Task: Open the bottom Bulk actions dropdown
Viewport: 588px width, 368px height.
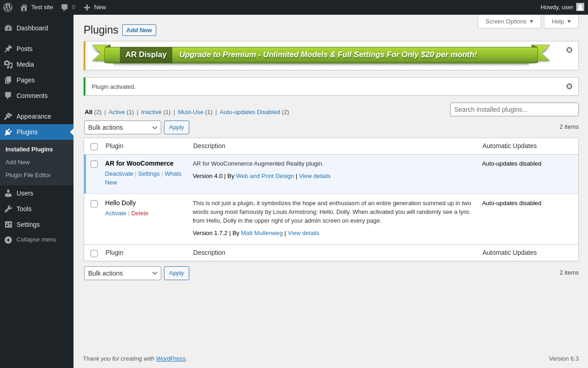Action: click(x=123, y=273)
